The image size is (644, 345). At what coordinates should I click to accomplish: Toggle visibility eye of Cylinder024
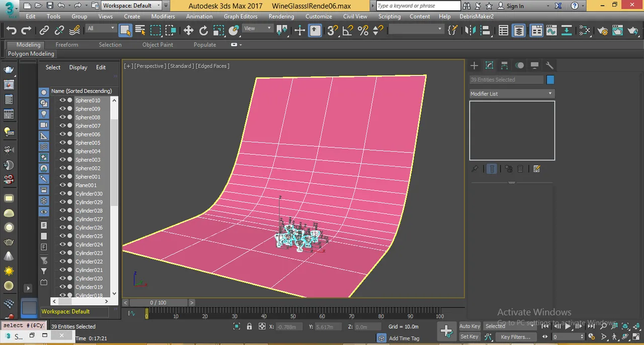point(63,244)
